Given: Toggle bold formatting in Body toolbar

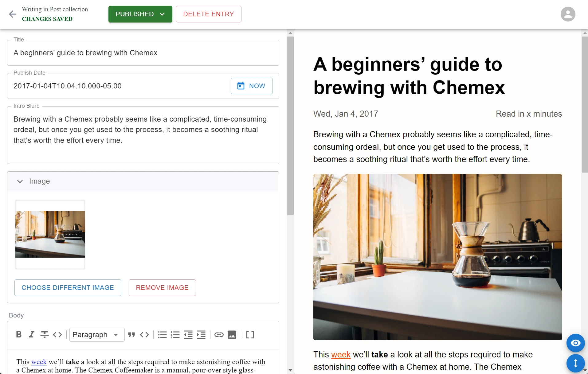Looking at the screenshot, I should (19, 334).
